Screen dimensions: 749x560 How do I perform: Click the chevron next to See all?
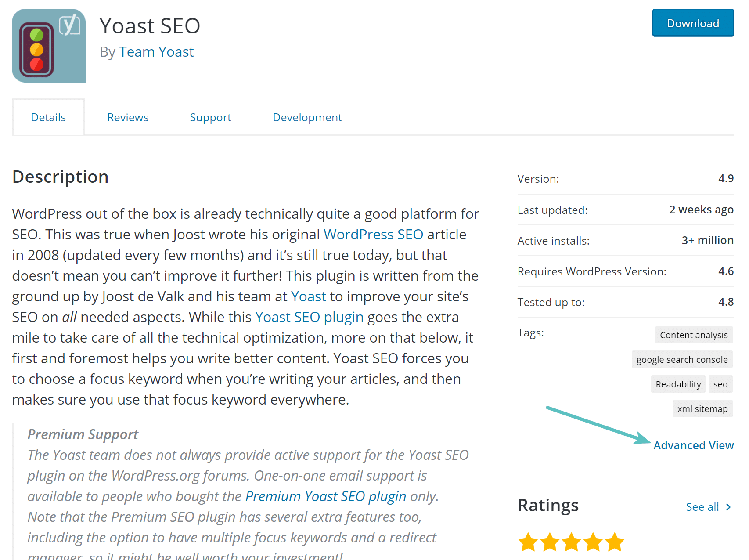pyautogui.click(x=729, y=506)
